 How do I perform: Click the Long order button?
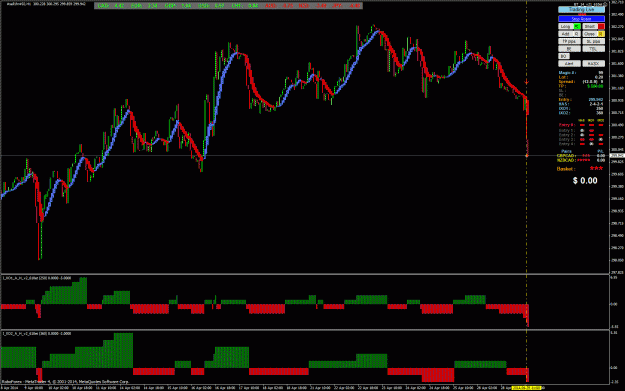566,26
